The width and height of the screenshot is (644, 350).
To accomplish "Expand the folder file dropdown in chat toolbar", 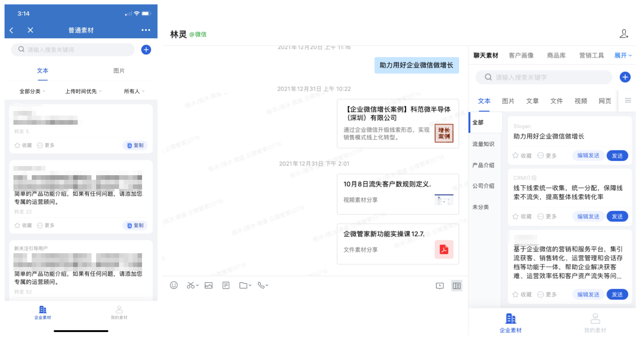I will pyautogui.click(x=245, y=285).
